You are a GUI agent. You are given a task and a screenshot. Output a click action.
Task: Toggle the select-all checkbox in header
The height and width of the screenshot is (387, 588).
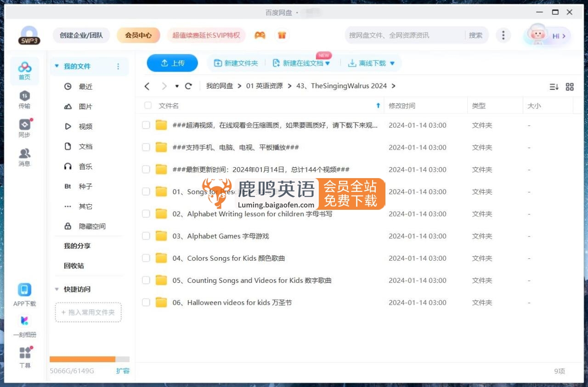[148, 106]
